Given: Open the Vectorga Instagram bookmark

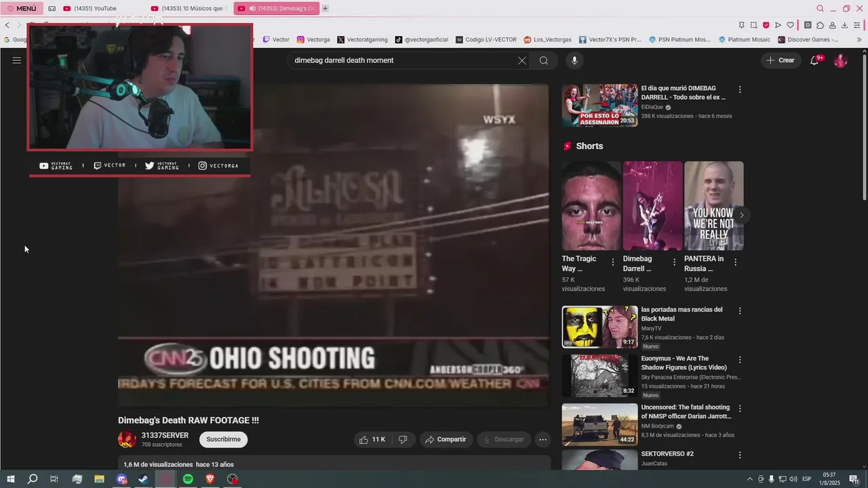Looking at the screenshot, I should click(313, 39).
